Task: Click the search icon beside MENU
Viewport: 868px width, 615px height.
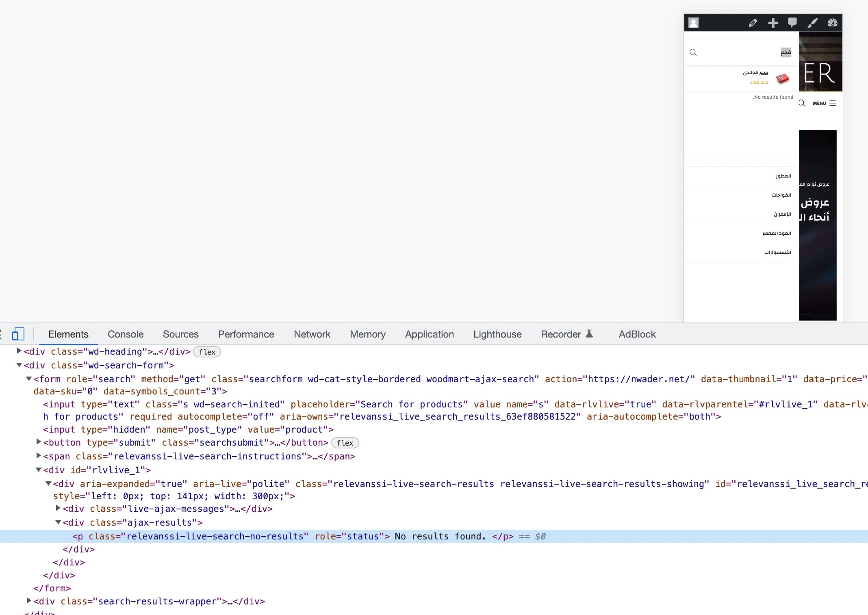Action: pos(802,103)
